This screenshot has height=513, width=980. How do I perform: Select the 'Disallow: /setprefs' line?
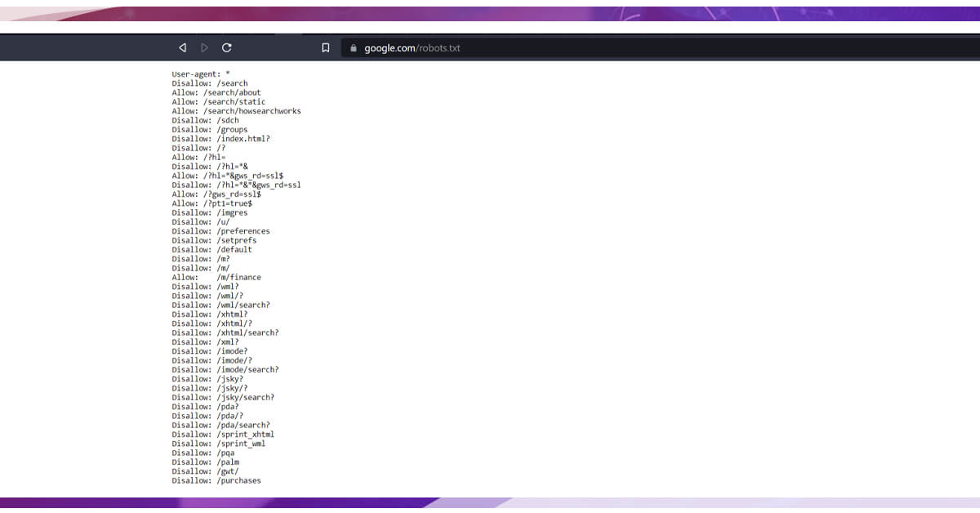point(214,240)
